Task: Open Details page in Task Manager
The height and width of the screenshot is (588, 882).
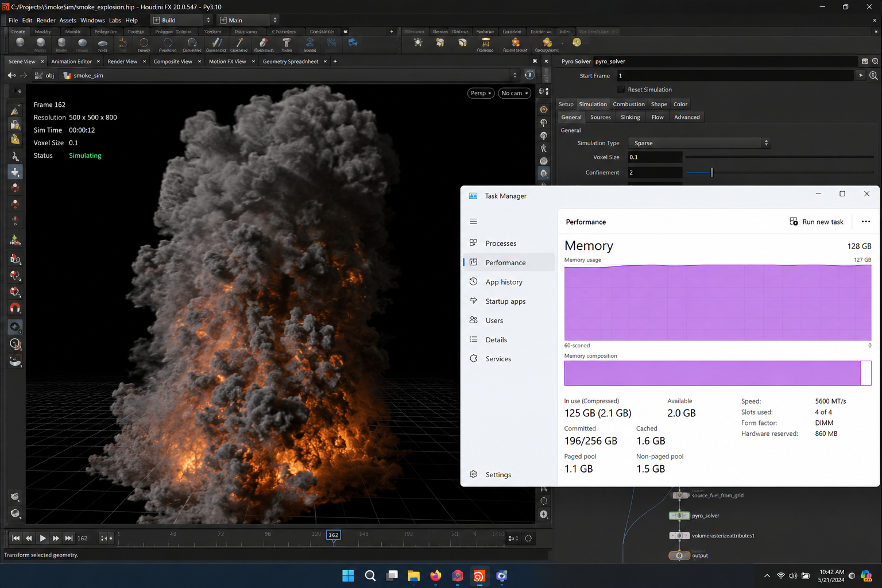Action: point(509,340)
